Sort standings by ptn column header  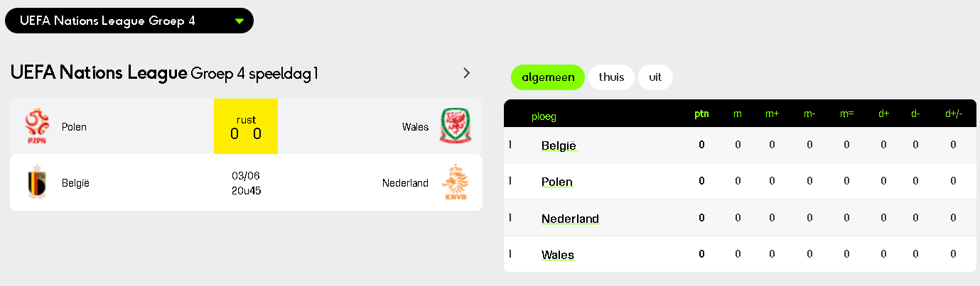[701, 114]
